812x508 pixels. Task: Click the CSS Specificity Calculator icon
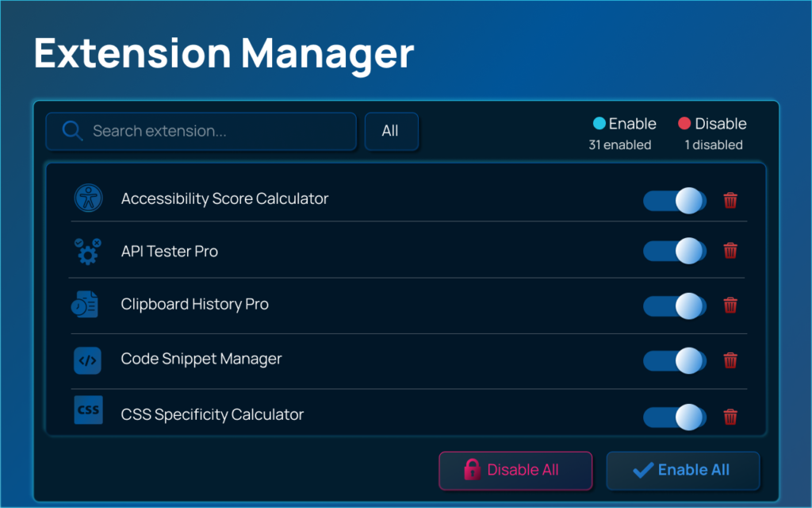tap(87, 411)
